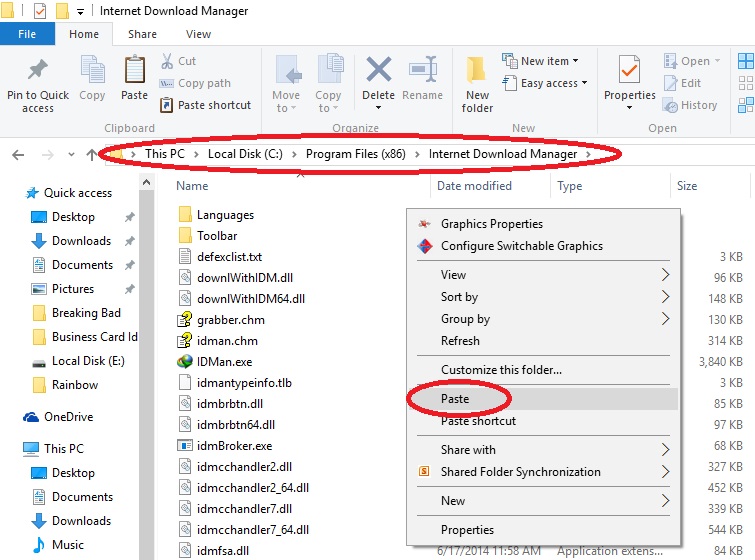Screen dimensions: 755x560
Task: Select the idmantypeinfo.tlb file
Action: 235,383
